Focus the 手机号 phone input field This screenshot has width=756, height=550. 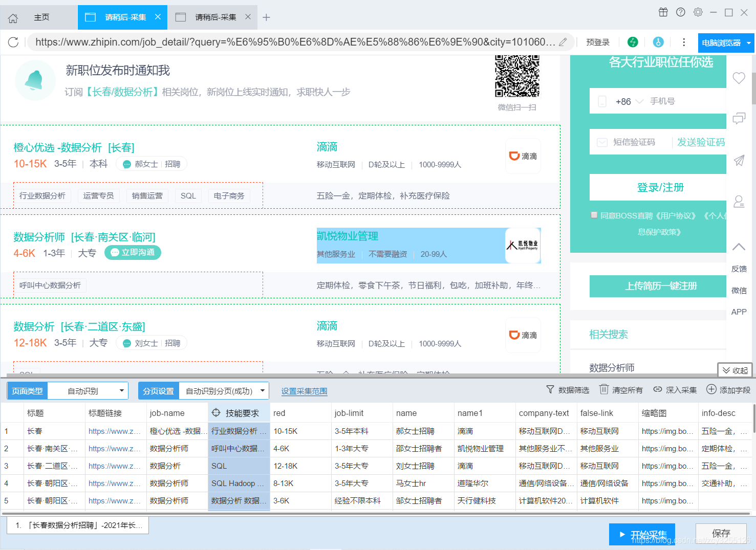[x=687, y=101]
